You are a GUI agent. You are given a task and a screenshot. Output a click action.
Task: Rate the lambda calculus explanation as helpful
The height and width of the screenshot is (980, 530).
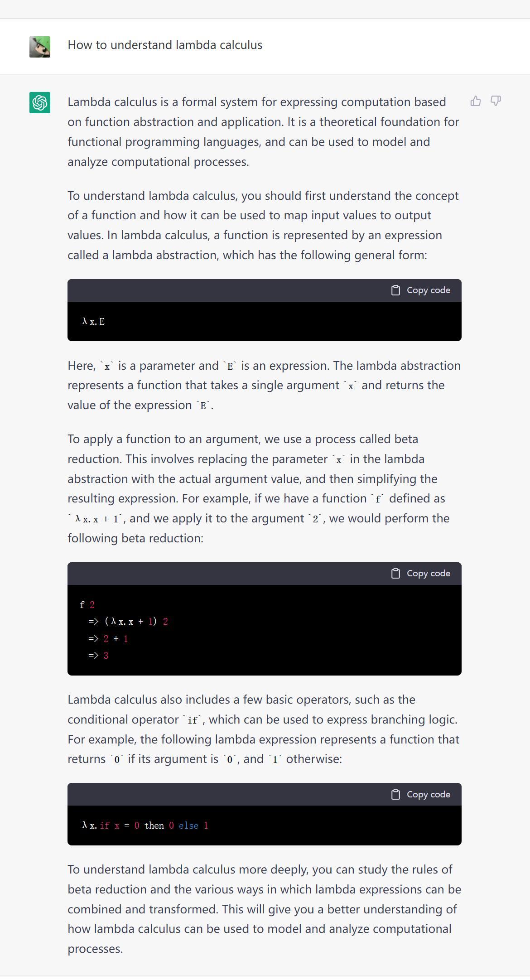pyautogui.click(x=474, y=100)
